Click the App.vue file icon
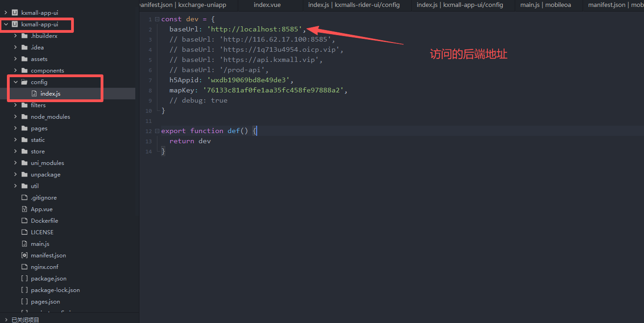 pyautogui.click(x=24, y=209)
